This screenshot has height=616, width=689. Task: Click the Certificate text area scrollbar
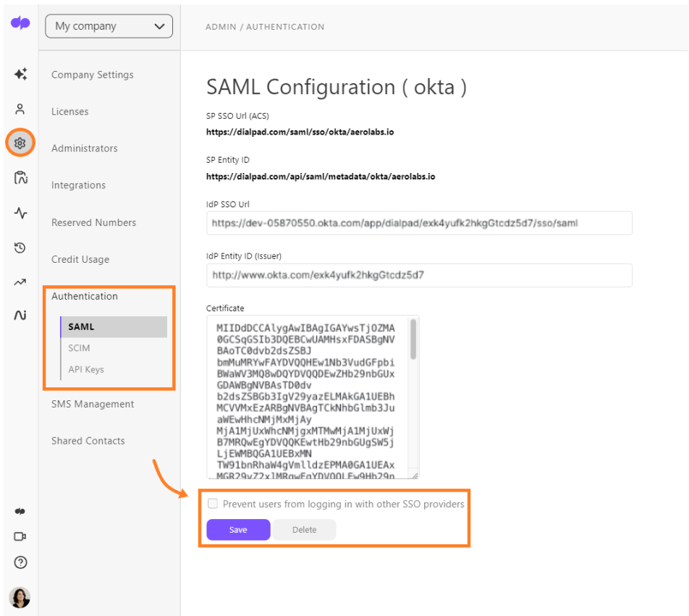point(413,339)
